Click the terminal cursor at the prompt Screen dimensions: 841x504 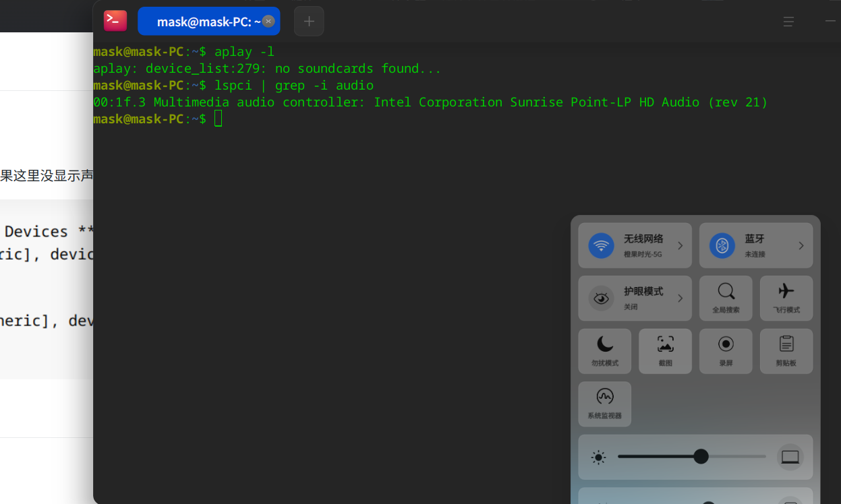(x=218, y=119)
